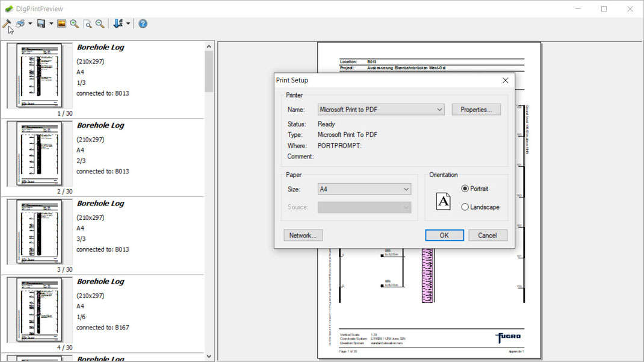
Task: Click the '2/3' page text
Action: pos(81,161)
